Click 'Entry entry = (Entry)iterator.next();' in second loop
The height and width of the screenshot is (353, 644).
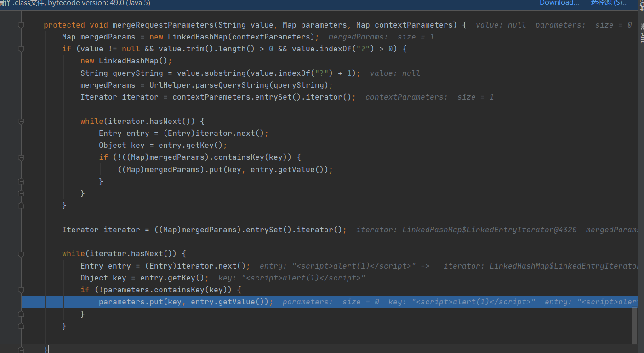[165, 266]
